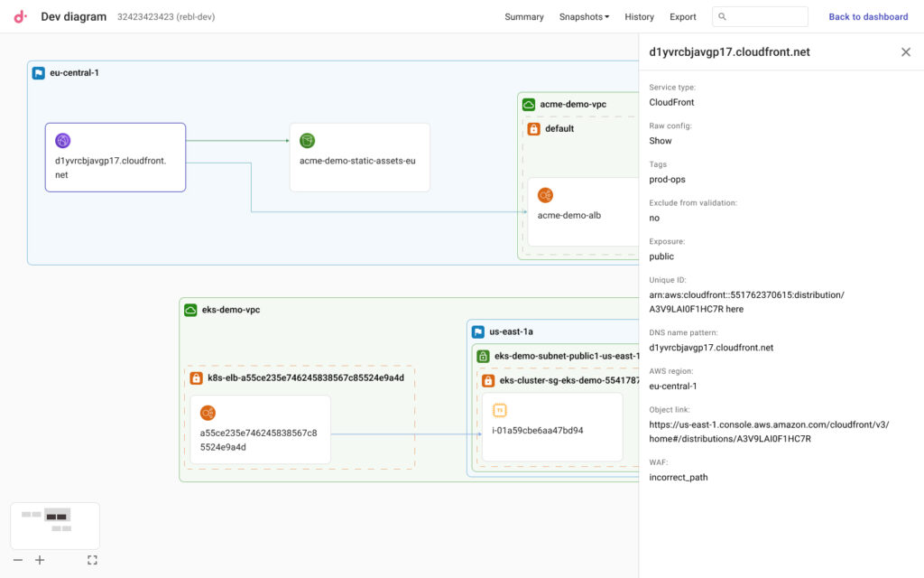Click the eks-cluster-sg lock icon
924x578 pixels.
tap(488, 380)
